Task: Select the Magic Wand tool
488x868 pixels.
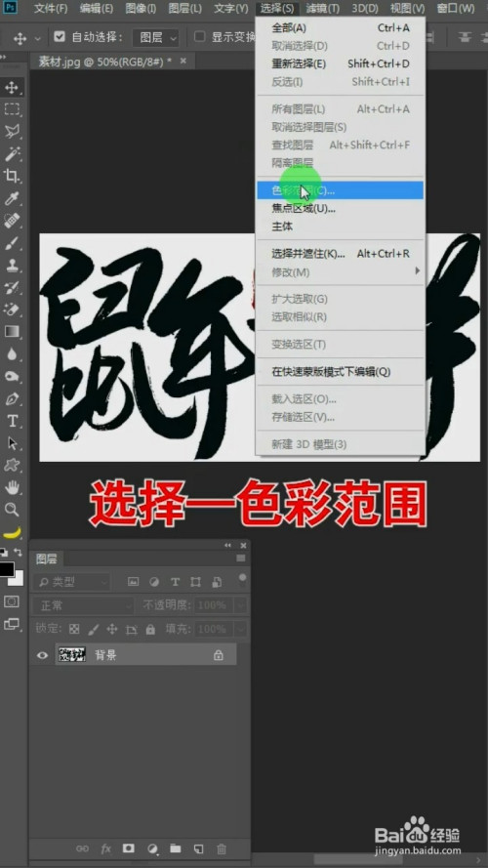Action: point(12,153)
